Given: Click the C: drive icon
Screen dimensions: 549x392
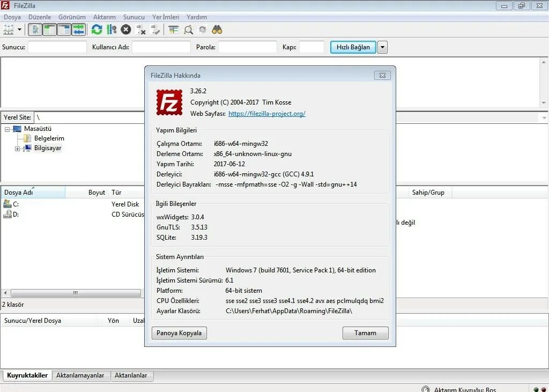Looking at the screenshot, I should click(x=8, y=204).
